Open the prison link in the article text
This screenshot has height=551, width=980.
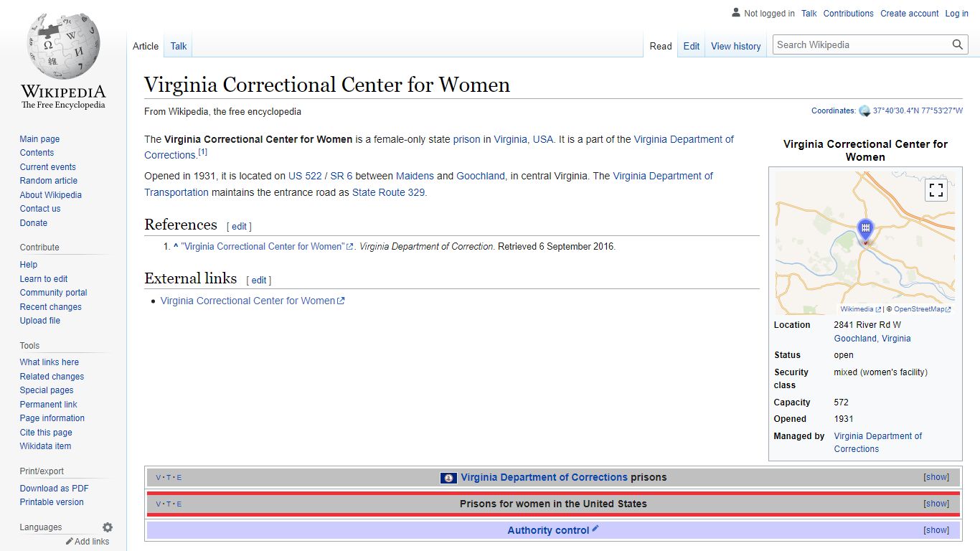467,139
